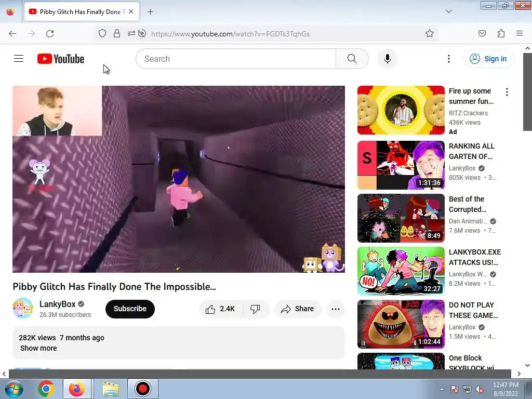The width and height of the screenshot is (532, 399).
Task: Open DO NOT PLAY THESE GAME title
Action: [x=473, y=310]
